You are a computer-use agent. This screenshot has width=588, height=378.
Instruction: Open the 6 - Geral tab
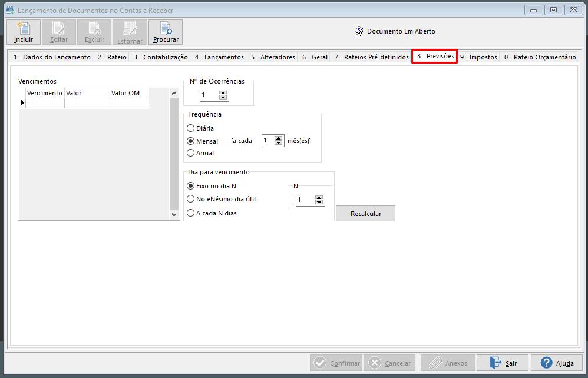315,57
